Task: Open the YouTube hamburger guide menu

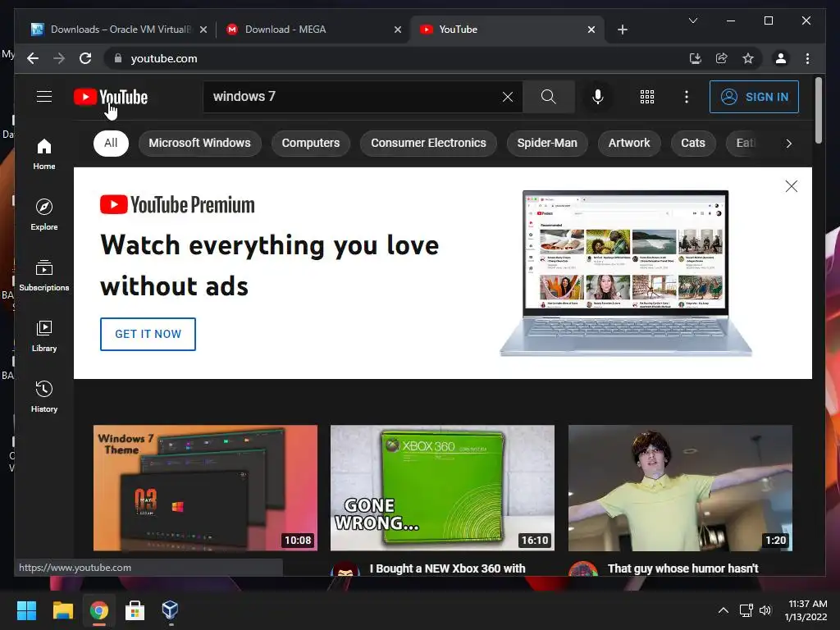Action: tap(44, 97)
